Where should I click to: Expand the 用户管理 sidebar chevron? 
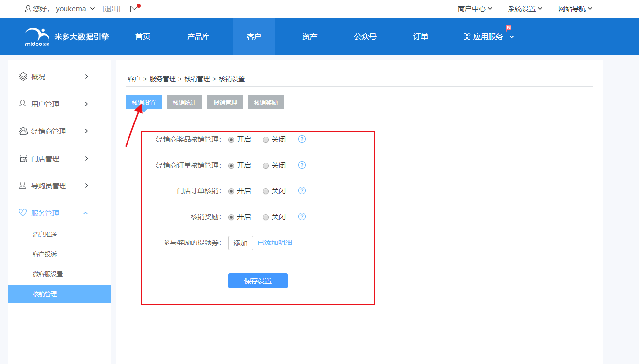point(86,104)
